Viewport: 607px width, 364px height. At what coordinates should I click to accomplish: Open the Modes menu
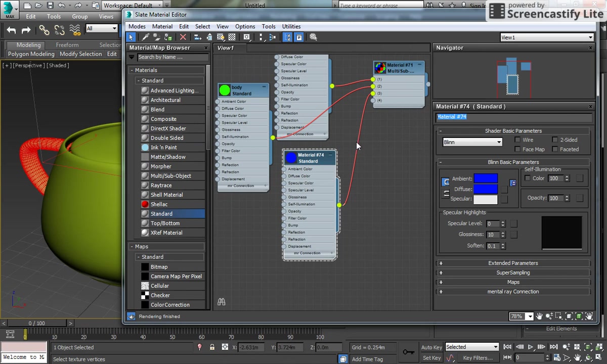pos(137,26)
